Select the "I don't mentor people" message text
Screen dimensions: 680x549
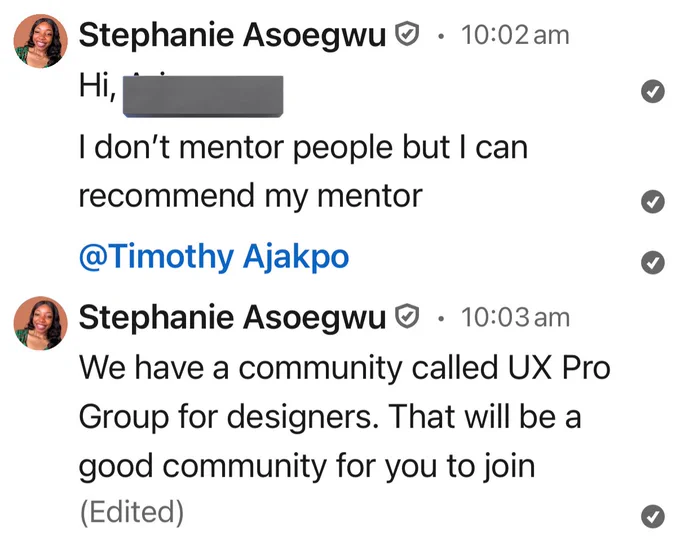[304, 148]
